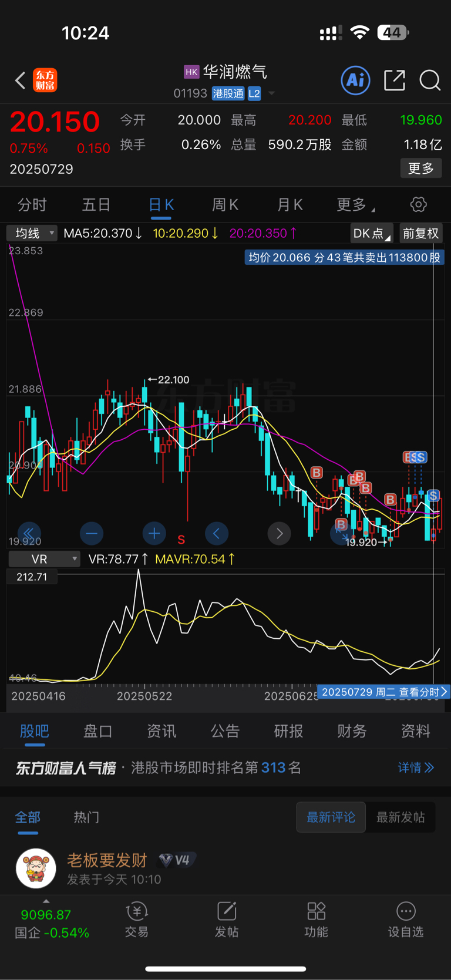Open the 财务 tab
Screen dimensions: 451x980
coord(352,731)
